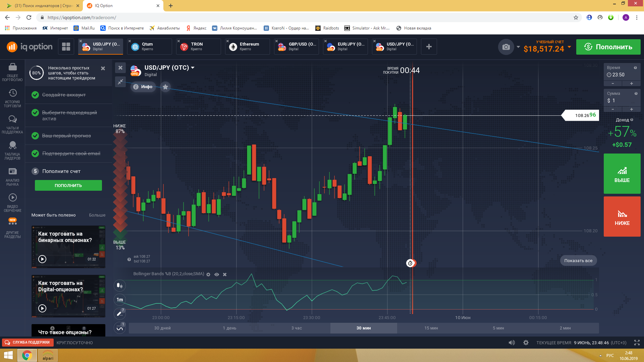Open the indicators wave icon
Viewport: 644px width, 362px height.
tap(120, 328)
